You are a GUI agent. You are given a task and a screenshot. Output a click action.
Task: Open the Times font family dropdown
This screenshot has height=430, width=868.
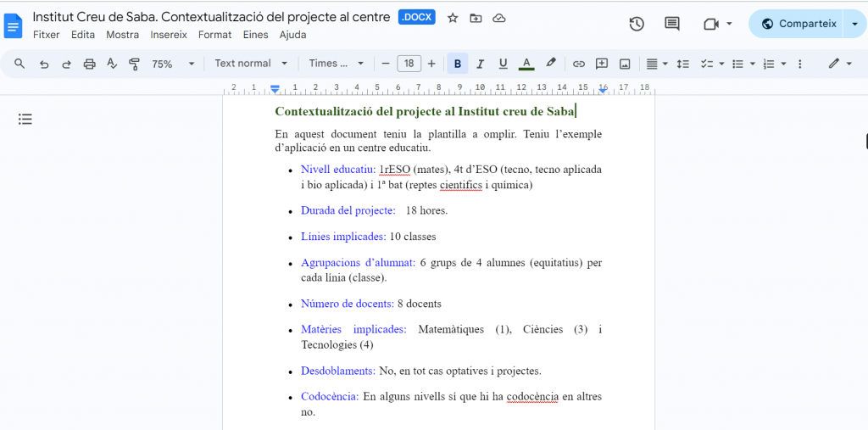[336, 64]
